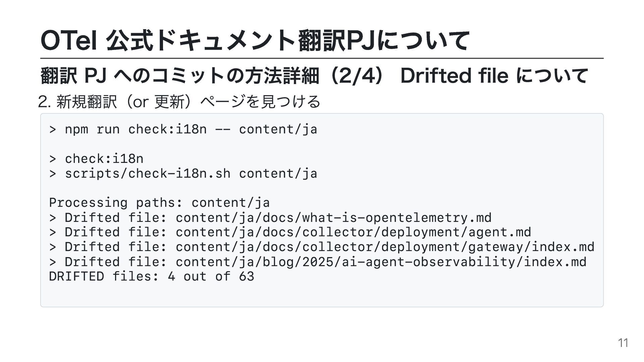Click the subtitle about Drifted file
644x362 pixels.
(x=314, y=75)
